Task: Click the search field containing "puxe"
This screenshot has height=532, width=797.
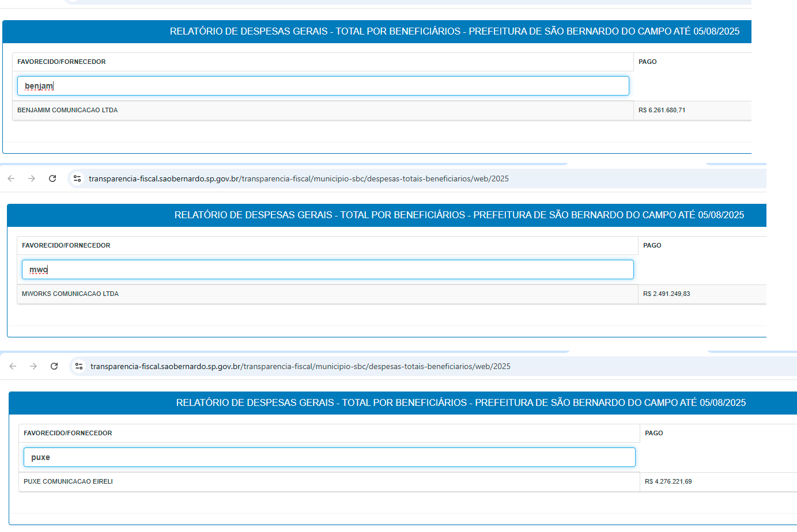Action: click(x=329, y=457)
